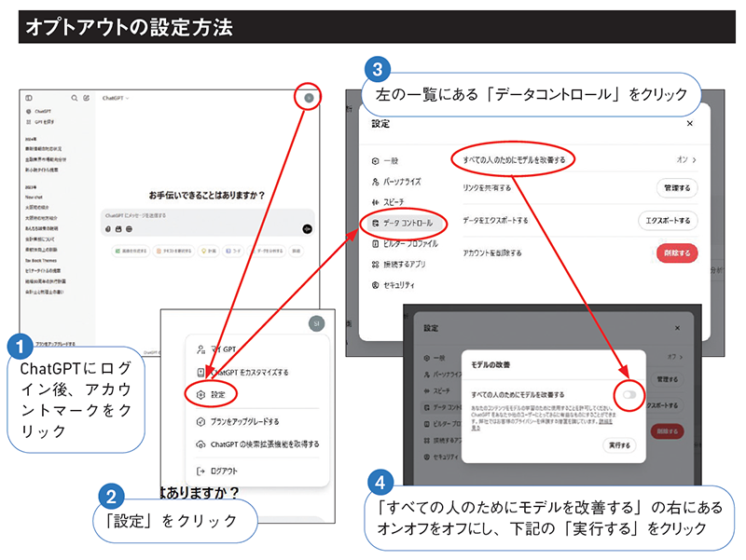Select the first green suggestion chip below the input
The height and width of the screenshot is (560, 746).
pos(131,251)
